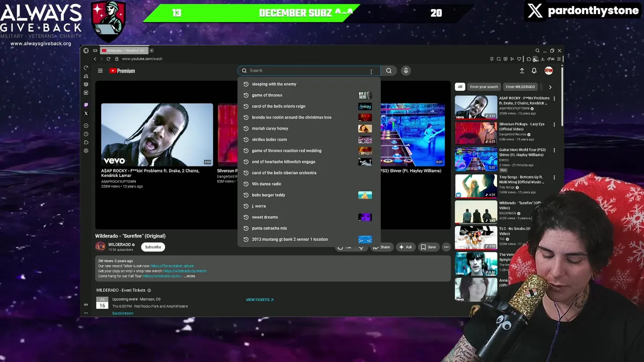Open the new tab plus button

[x=151, y=50]
